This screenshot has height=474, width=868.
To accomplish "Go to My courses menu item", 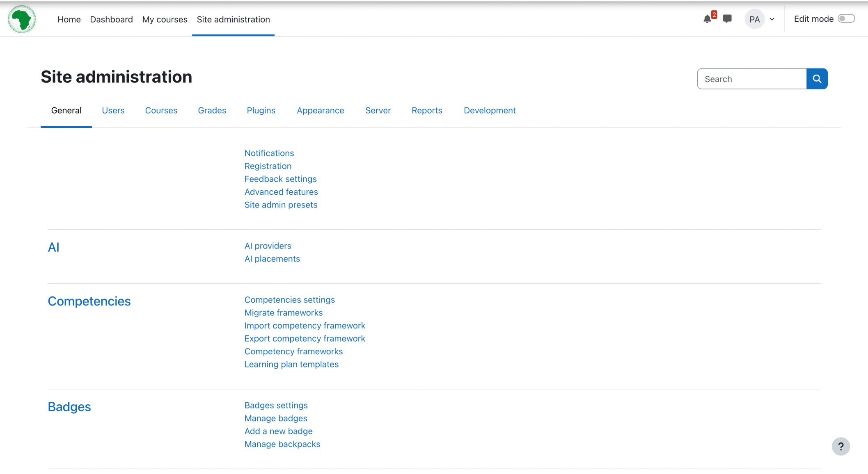I will pyautogui.click(x=165, y=19).
